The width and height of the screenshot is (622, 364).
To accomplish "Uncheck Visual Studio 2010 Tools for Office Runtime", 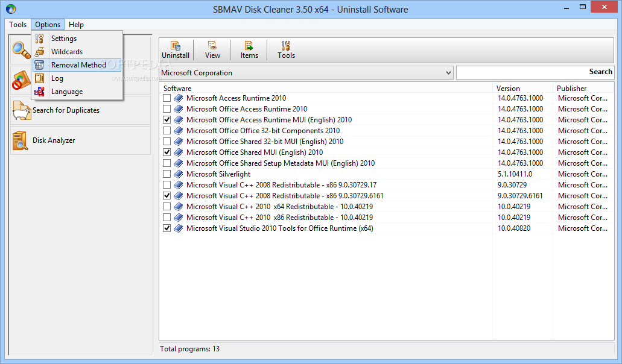I will 167,228.
